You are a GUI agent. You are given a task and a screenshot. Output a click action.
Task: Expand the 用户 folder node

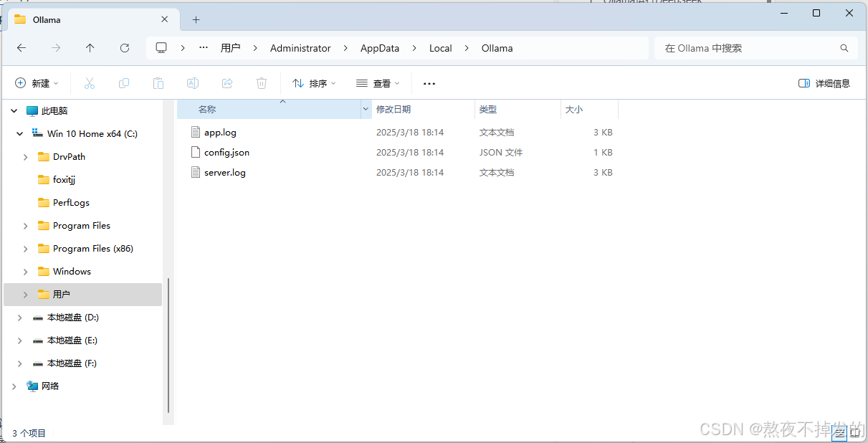tap(26, 295)
